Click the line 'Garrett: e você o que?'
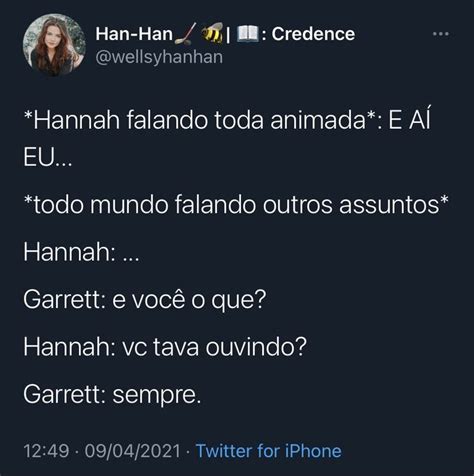 coord(145,300)
